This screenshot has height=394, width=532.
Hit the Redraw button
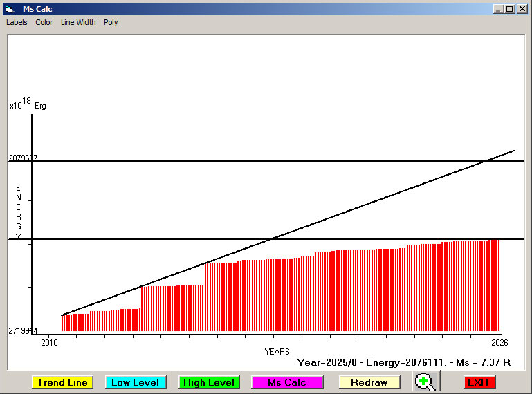(x=369, y=382)
